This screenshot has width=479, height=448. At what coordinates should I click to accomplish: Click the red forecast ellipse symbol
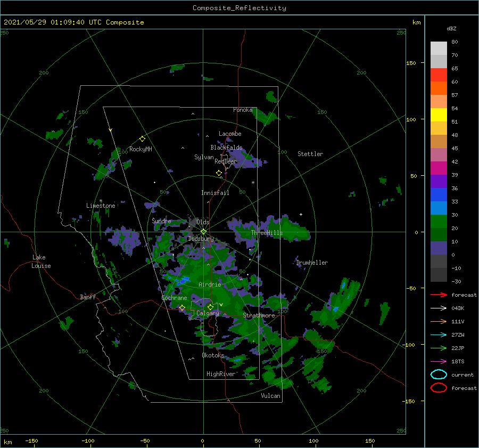439,388
